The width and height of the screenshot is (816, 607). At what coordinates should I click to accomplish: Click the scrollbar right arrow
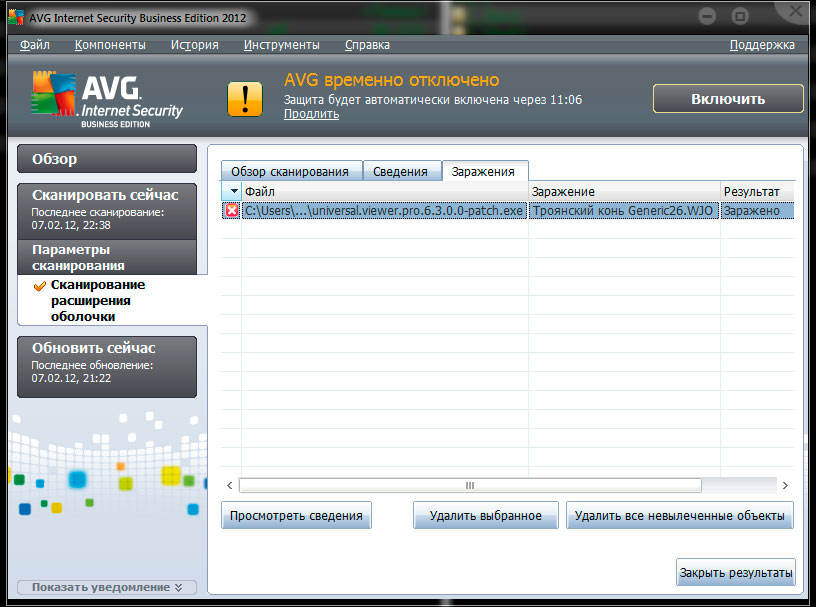point(785,485)
